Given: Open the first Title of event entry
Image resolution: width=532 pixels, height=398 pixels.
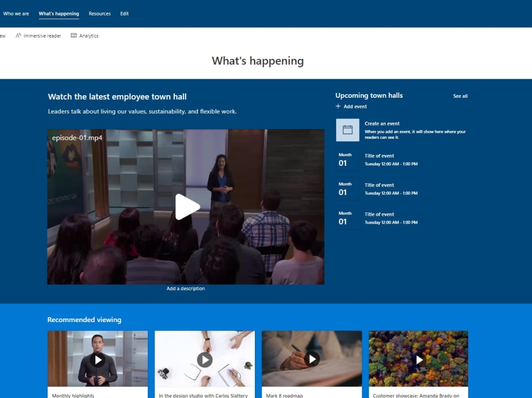Looking at the screenshot, I should [379, 156].
